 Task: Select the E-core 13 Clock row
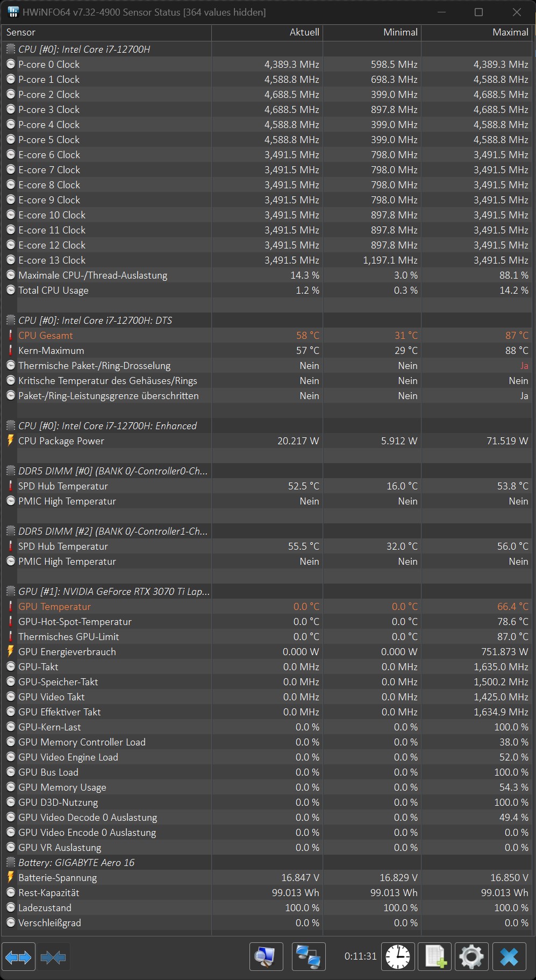point(267,260)
